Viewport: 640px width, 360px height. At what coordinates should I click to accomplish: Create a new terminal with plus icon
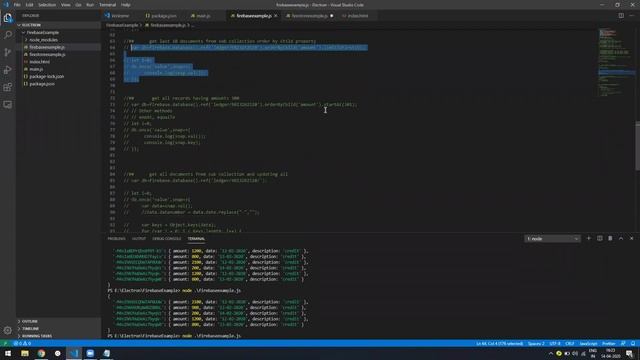pos(589,238)
